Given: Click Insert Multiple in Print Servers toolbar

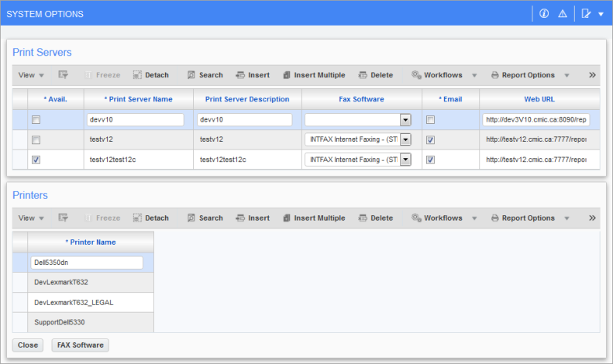Looking at the screenshot, I should (x=314, y=75).
